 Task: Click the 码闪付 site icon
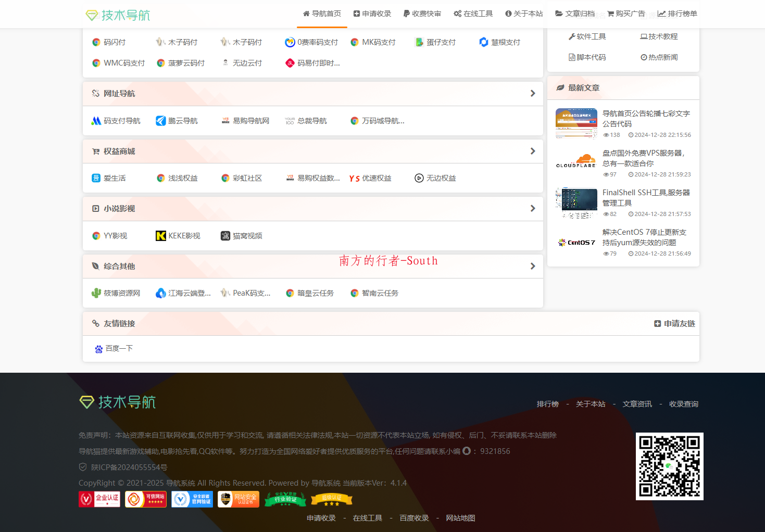96,42
